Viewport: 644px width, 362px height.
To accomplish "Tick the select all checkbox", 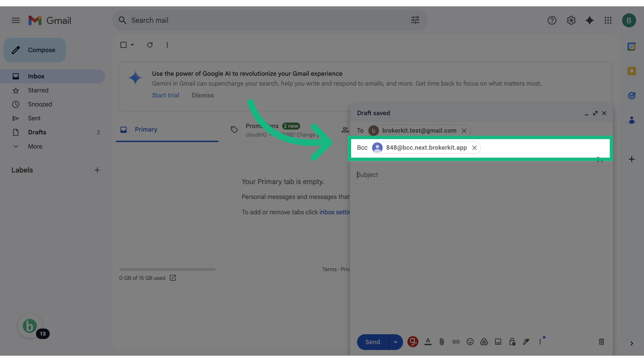I will coord(123,45).
